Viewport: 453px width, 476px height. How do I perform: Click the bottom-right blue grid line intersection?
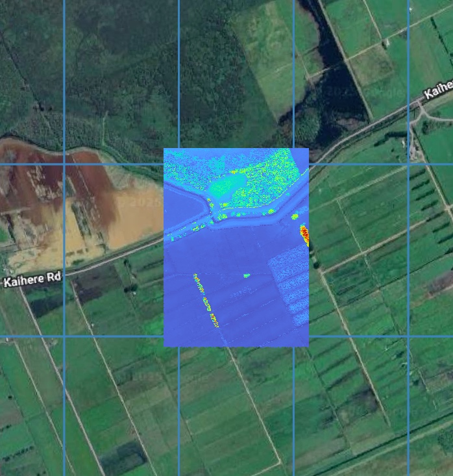pos(408,336)
